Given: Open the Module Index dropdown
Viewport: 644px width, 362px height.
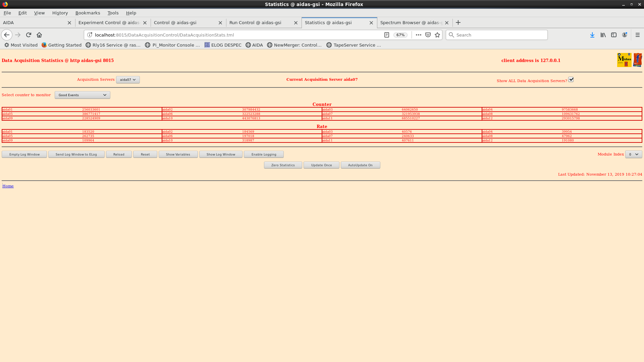Looking at the screenshot, I should tap(633, 155).
